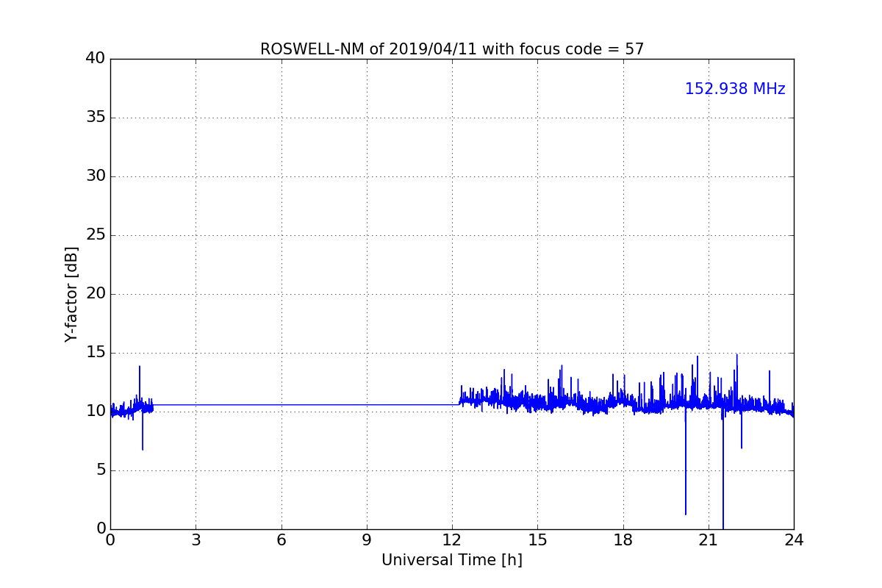882x588 pixels.
Task: Click the x-axis tick label 21
Action: (709, 540)
